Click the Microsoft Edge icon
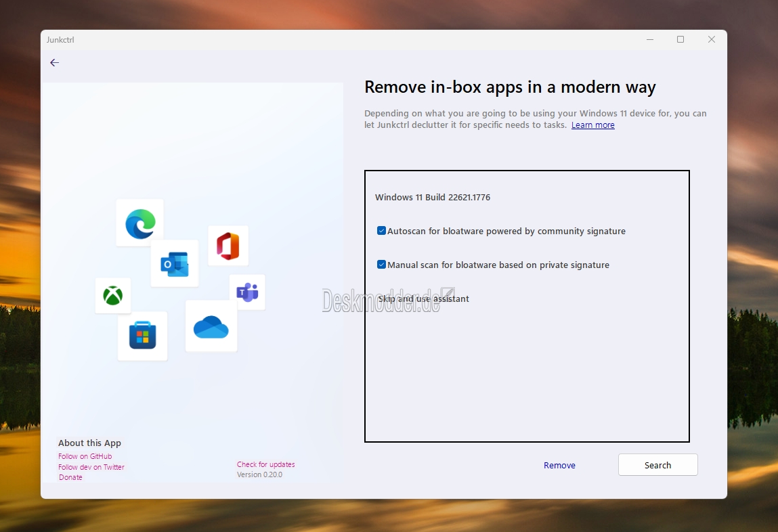Screen dimensions: 778x532 pos(140,223)
